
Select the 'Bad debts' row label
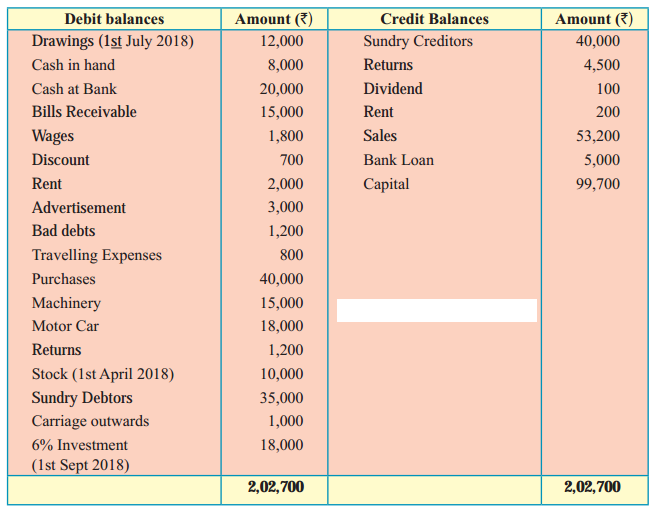click(x=64, y=231)
